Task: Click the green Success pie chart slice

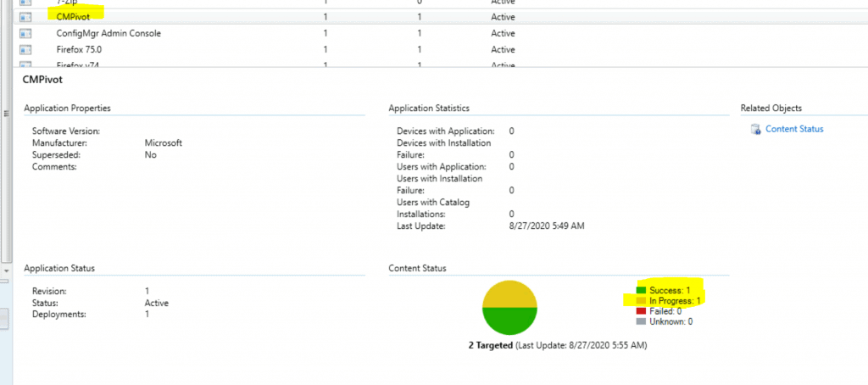Action: [x=509, y=321]
